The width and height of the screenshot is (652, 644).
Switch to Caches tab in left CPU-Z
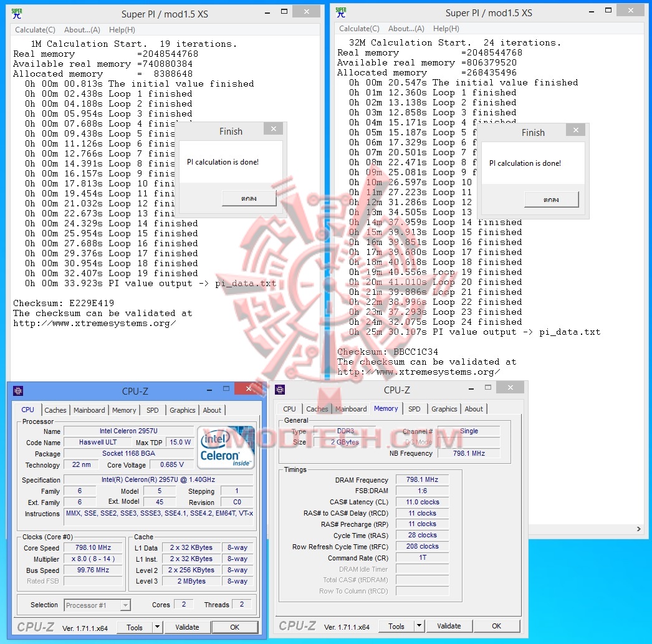coord(55,410)
